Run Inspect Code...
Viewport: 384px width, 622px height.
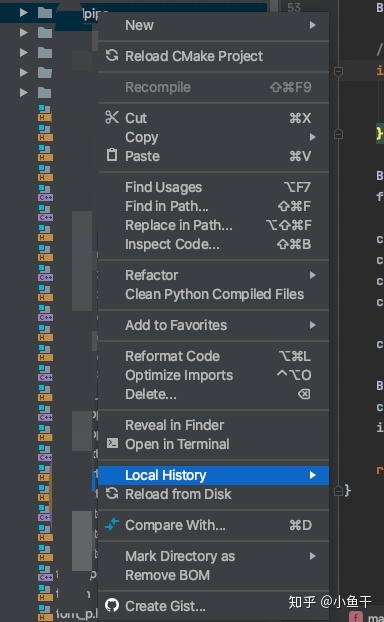click(213, 244)
